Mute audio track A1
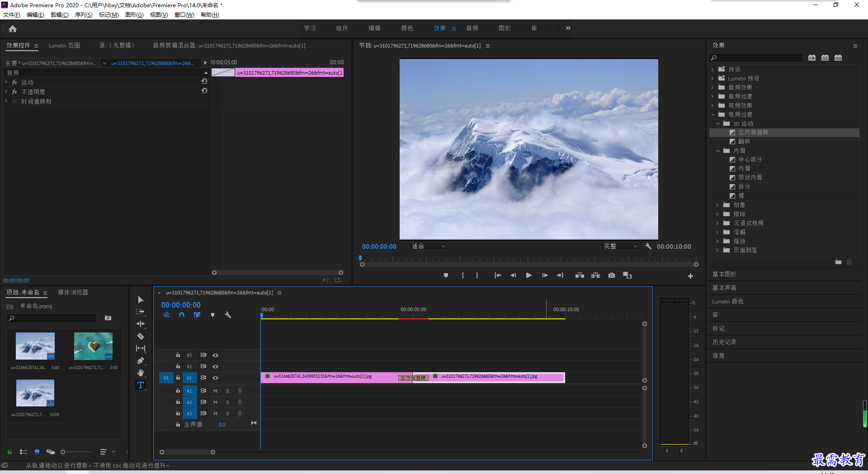The image size is (868, 474). click(x=215, y=391)
